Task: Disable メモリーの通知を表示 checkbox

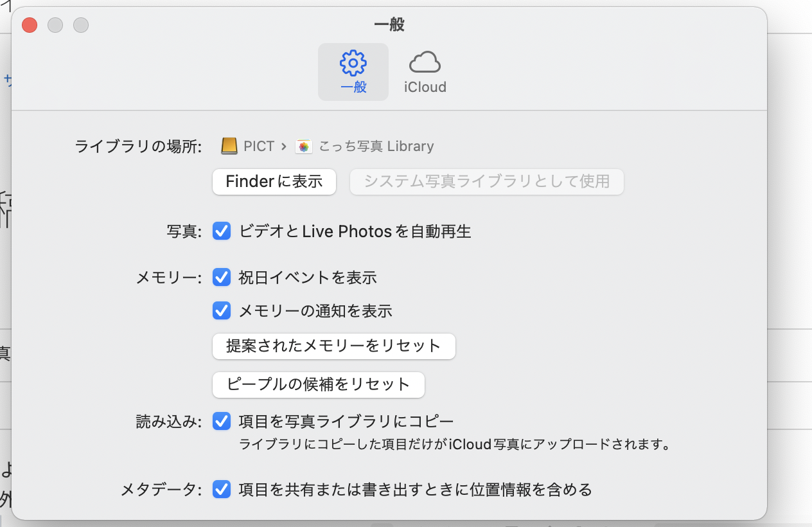Action: pyautogui.click(x=222, y=311)
